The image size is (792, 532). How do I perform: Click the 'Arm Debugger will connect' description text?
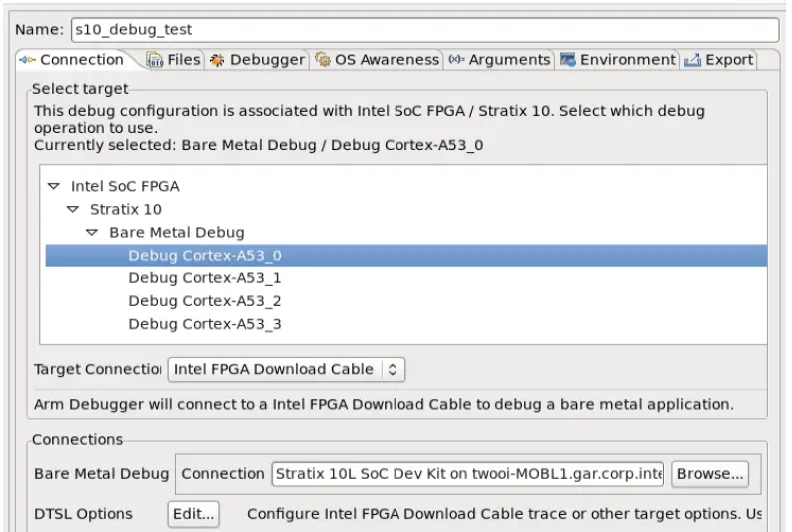384,405
